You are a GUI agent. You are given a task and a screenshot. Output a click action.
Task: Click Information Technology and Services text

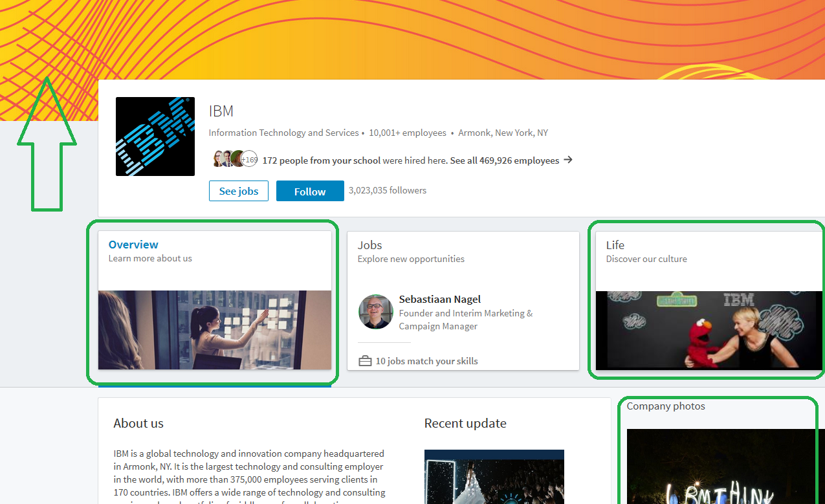[x=284, y=133]
